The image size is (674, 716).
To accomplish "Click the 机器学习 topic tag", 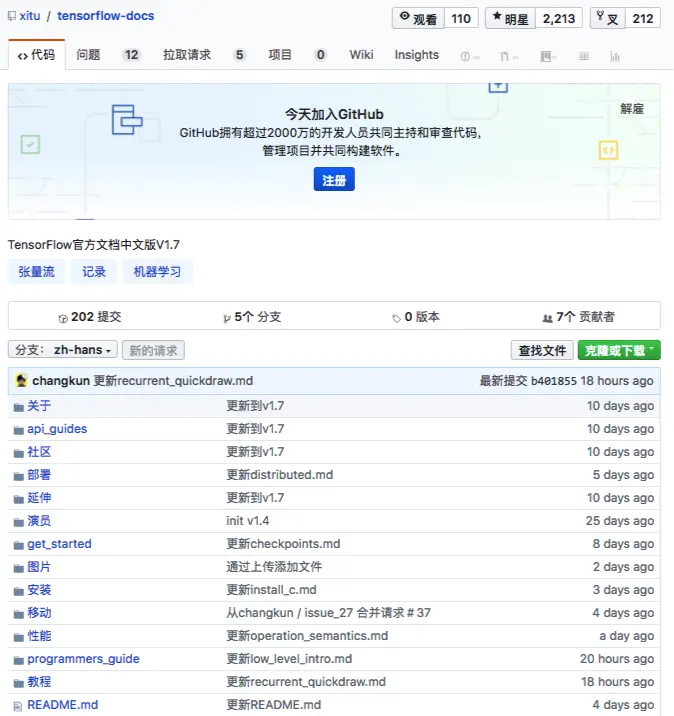I will point(157,271).
